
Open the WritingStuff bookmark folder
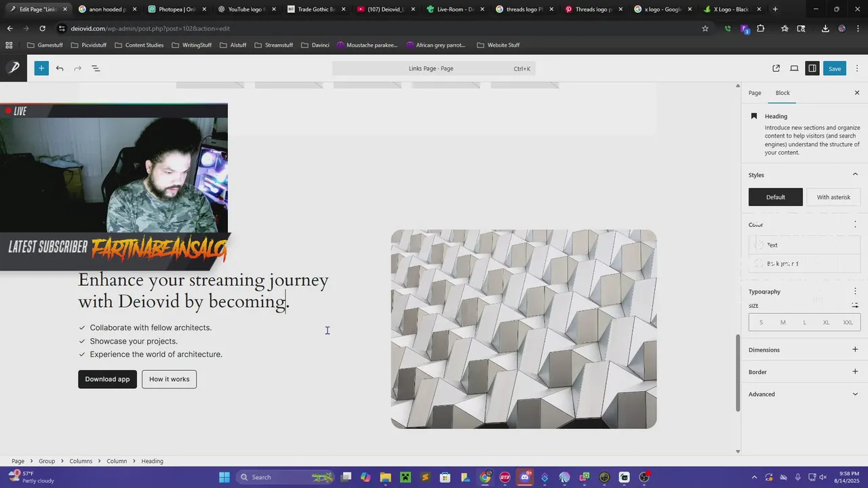click(191, 45)
